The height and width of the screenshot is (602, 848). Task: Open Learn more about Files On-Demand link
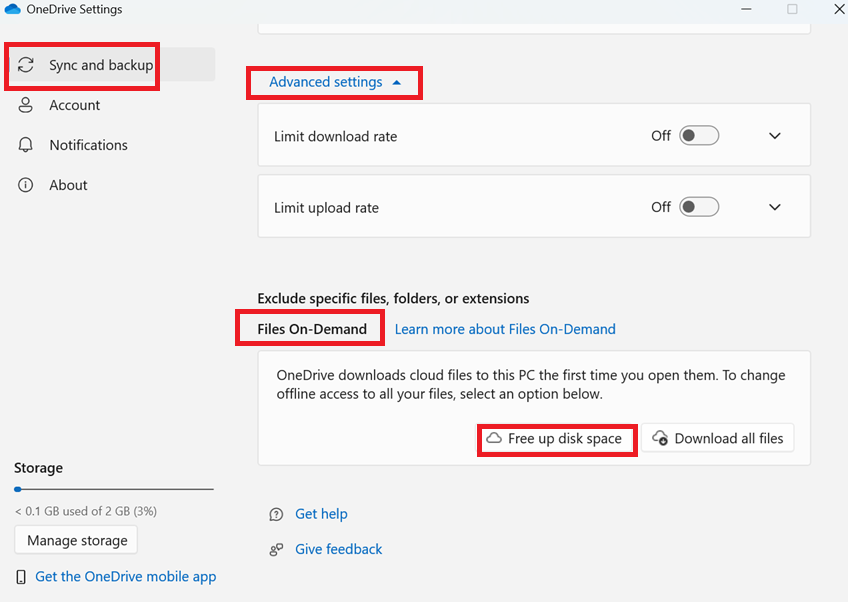505,329
